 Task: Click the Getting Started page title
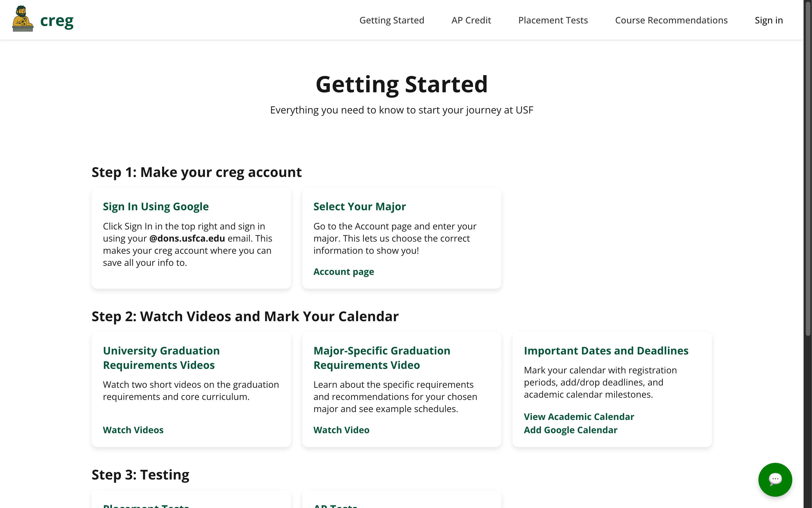click(402, 84)
